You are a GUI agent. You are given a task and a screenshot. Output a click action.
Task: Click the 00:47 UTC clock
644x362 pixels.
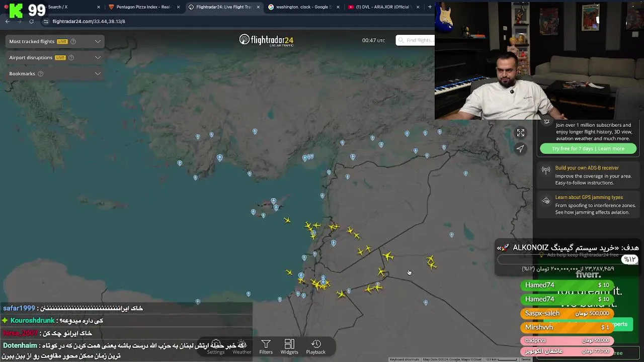point(373,40)
